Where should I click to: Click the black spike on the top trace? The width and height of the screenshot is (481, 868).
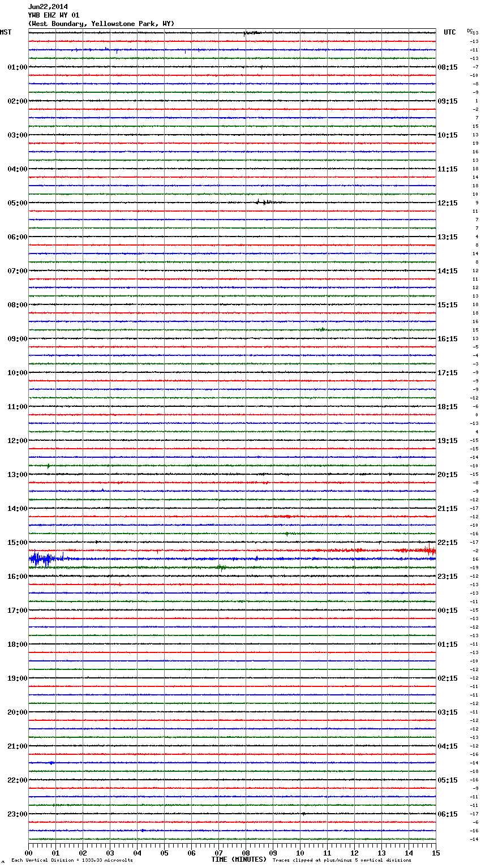[249, 33]
